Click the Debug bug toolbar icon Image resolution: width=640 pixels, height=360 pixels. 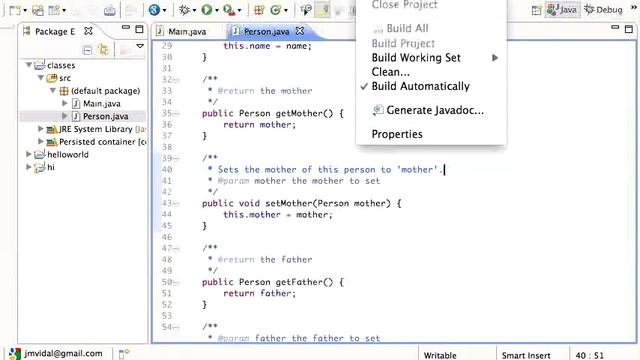coord(184,9)
